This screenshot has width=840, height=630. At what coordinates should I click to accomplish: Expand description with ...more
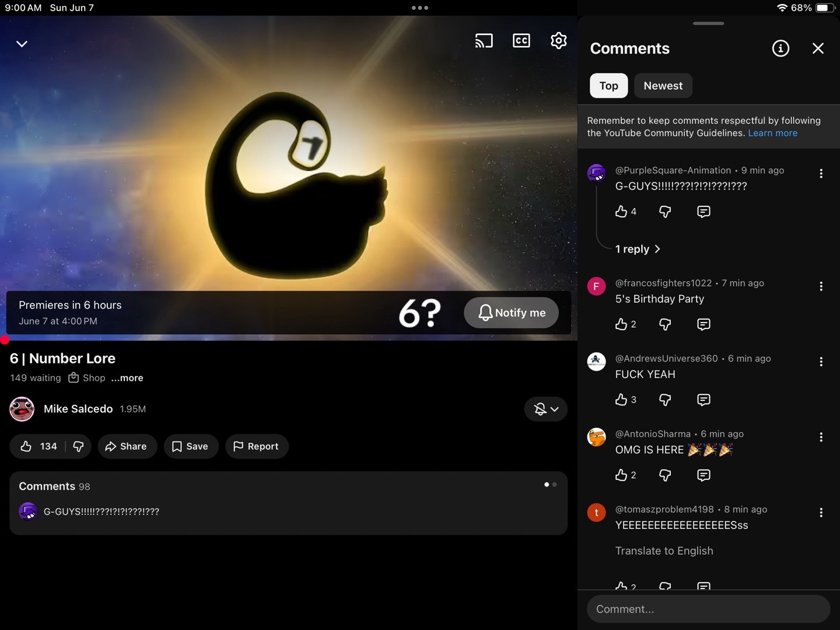pyautogui.click(x=127, y=378)
